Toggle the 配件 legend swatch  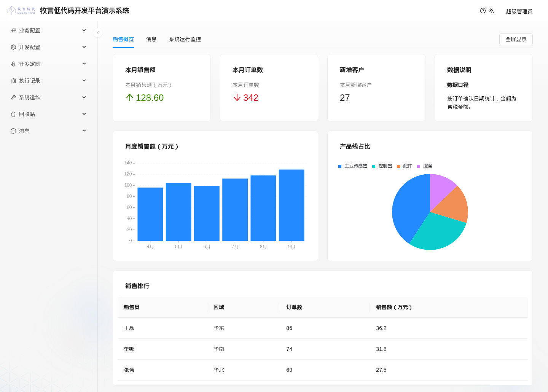(398, 166)
